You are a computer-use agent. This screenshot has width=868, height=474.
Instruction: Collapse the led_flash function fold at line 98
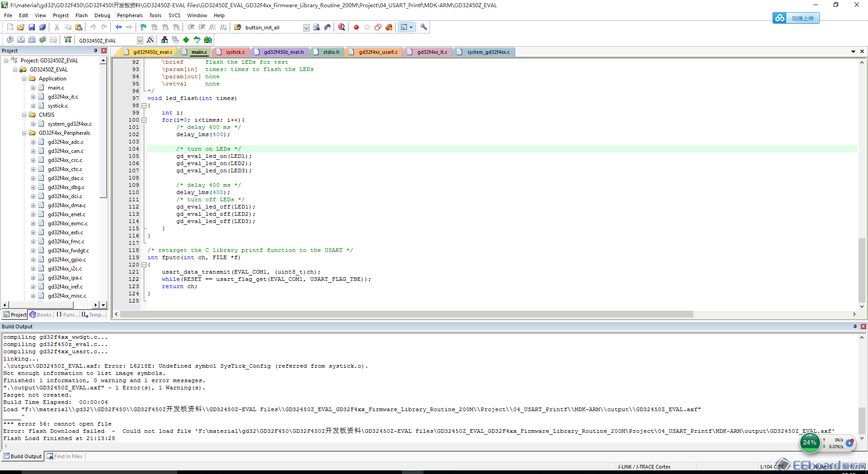(144, 105)
